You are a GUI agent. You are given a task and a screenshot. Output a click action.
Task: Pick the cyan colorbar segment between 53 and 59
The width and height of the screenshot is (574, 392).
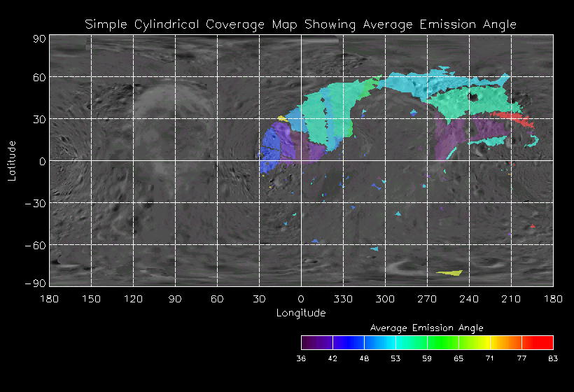[x=411, y=342]
